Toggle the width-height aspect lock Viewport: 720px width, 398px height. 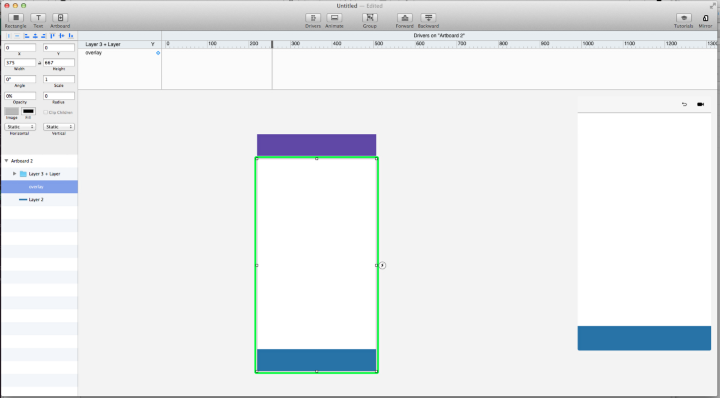click(39, 62)
